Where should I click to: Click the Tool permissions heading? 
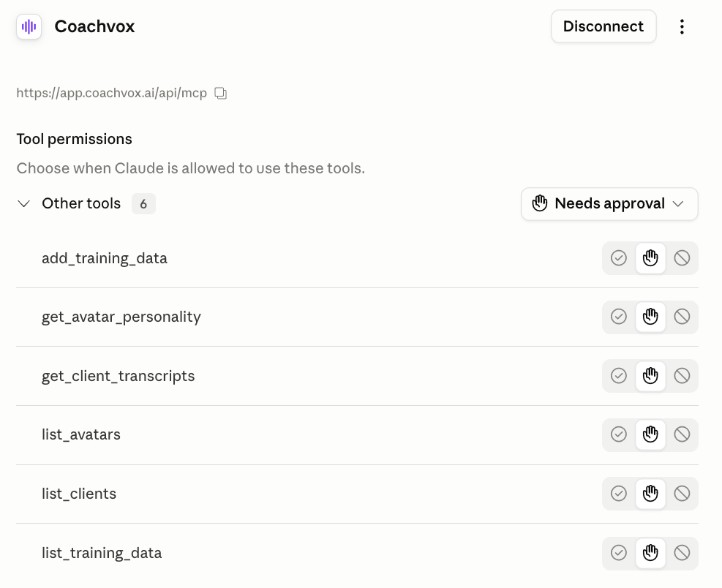click(74, 139)
